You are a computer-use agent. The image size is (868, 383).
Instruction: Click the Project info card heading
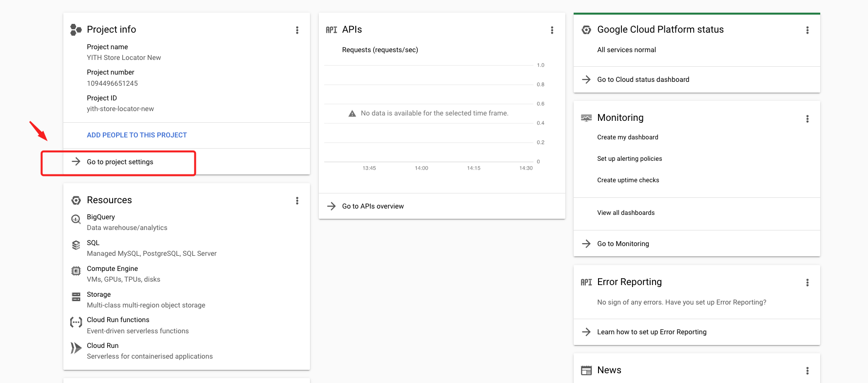pos(111,29)
